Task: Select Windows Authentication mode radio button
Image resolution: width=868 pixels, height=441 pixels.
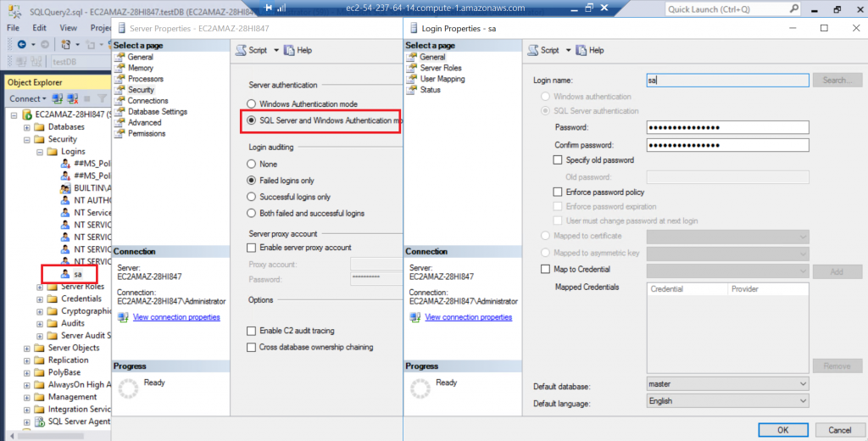Action: tap(251, 104)
